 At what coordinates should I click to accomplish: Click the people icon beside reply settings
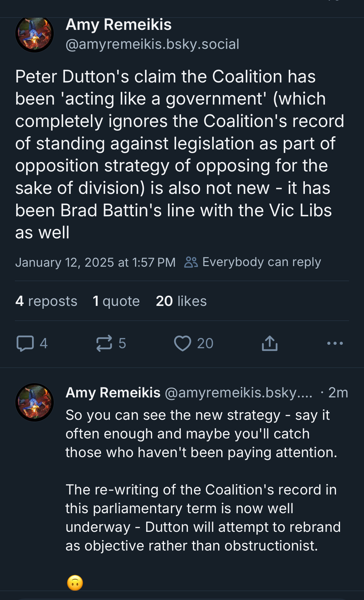tap(191, 262)
